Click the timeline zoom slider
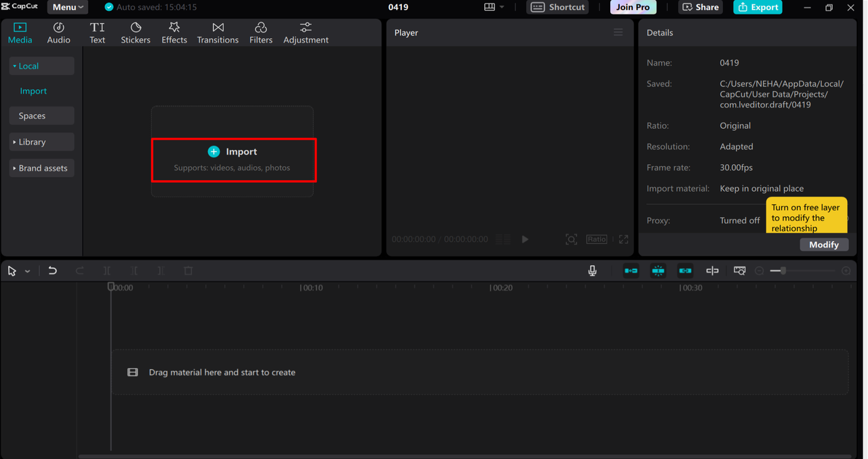Viewport: 868px width, 459px height. [x=783, y=271]
